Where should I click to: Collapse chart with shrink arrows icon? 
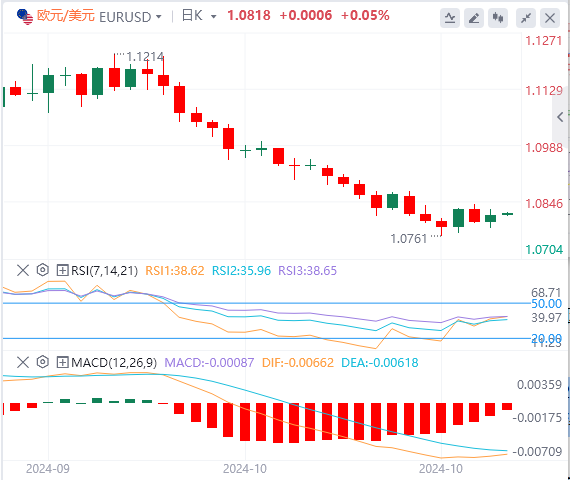point(526,18)
